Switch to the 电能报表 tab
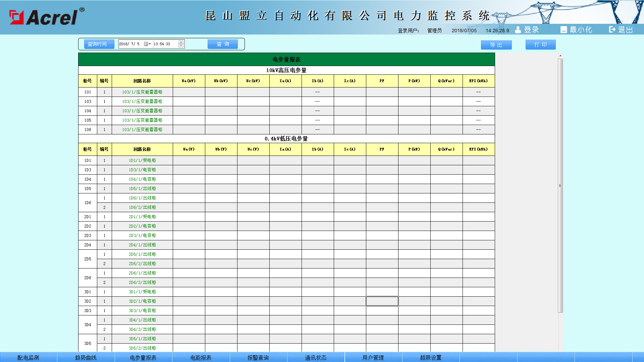The width and height of the screenshot is (644, 362). [x=201, y=357]
